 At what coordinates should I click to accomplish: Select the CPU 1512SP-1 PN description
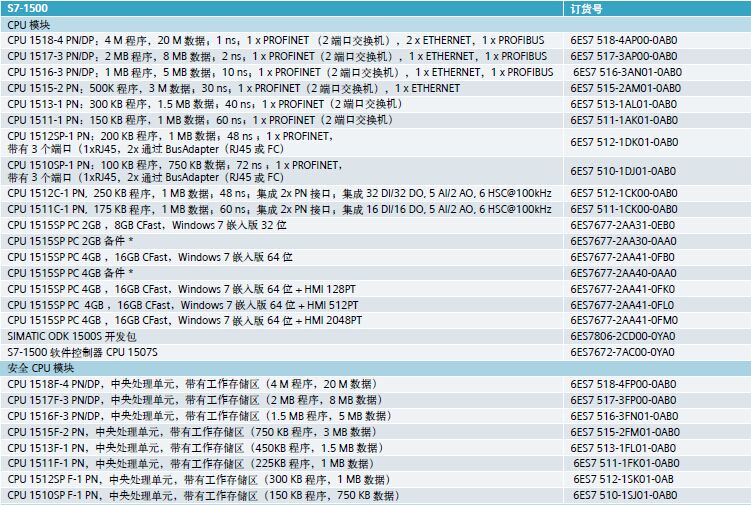click(x=170, y=142)
